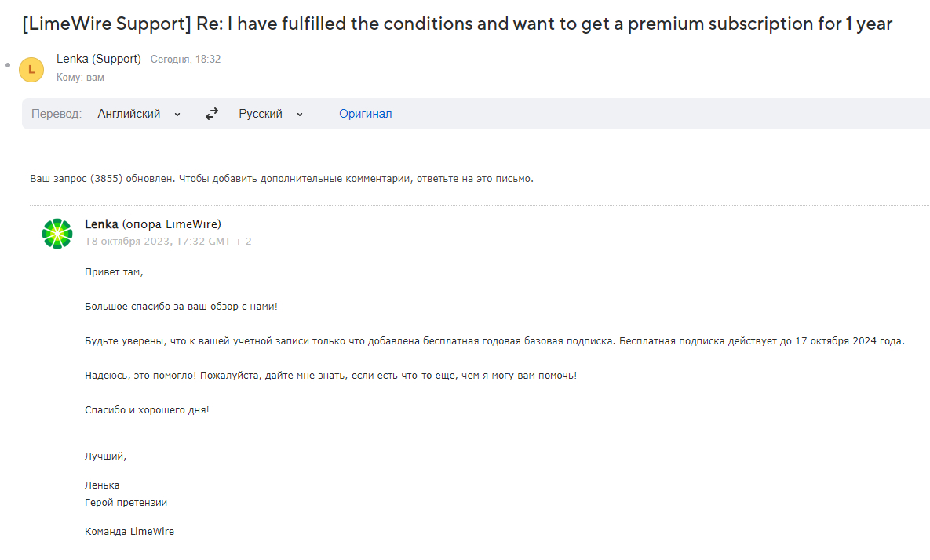
Task: Click the chevron arrow next to Русский
Action: tap(300, 115)
